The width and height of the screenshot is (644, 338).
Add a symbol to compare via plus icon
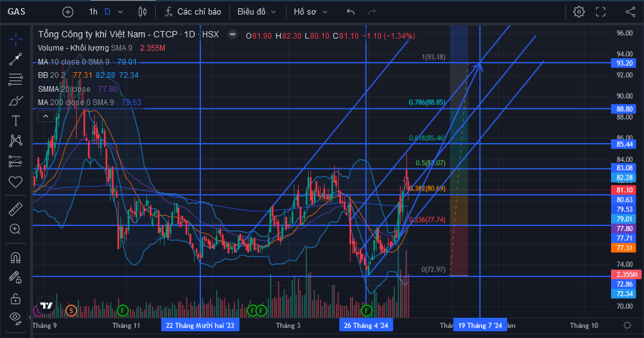point(68,12)
